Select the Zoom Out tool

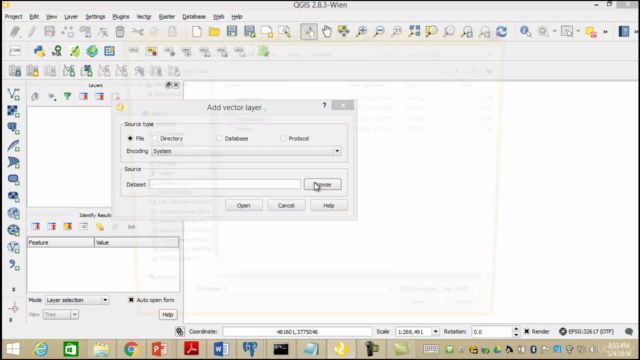pyautogui.click(x=379, y=31)
